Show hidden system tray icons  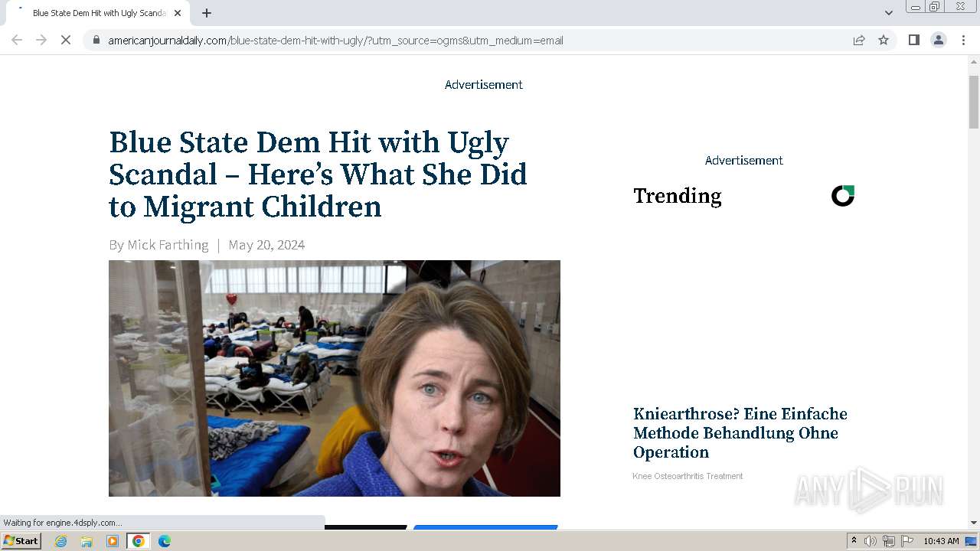pyautogui.click(x=854, y=541)
